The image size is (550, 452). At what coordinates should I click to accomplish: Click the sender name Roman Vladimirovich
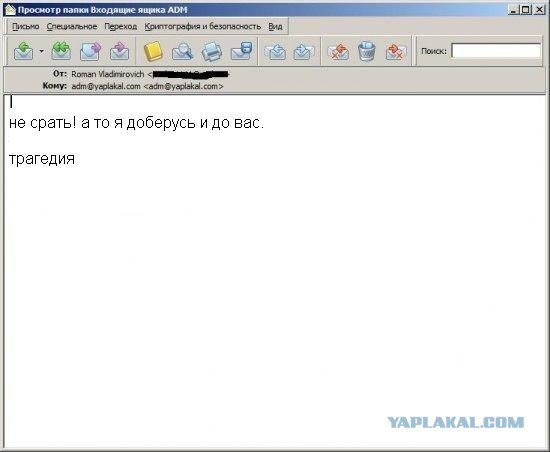[107, 74]
